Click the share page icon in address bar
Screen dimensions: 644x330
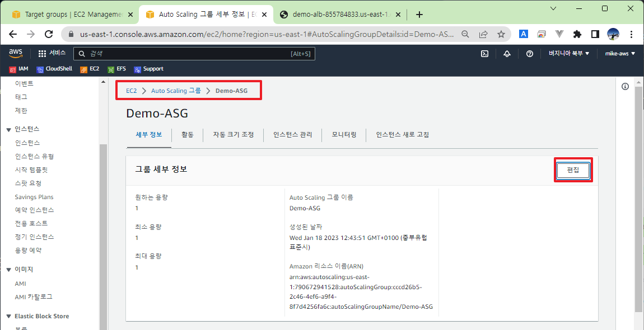483,34
